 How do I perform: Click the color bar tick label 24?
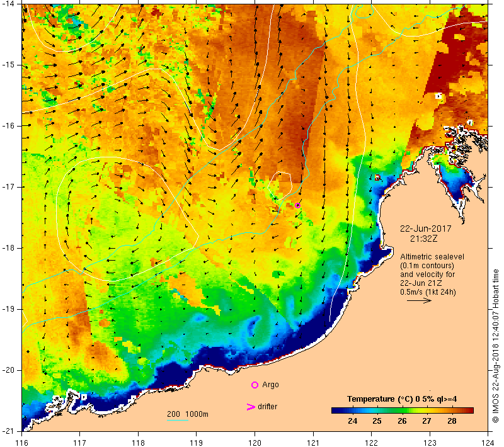pos(352,421)
